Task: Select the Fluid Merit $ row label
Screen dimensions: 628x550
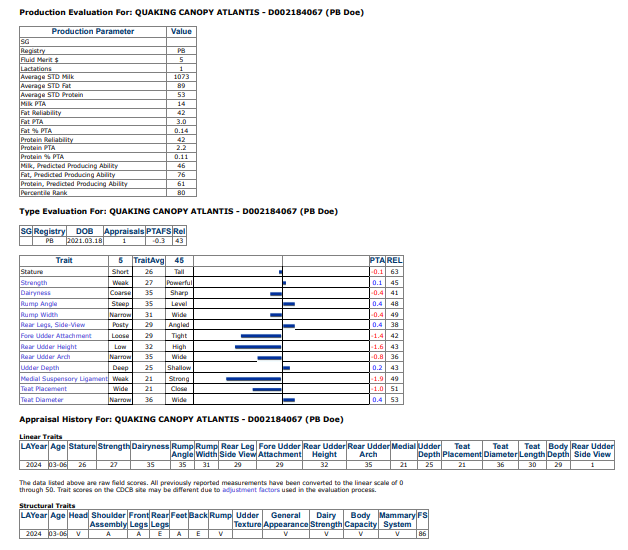Action: coord(40,60)
